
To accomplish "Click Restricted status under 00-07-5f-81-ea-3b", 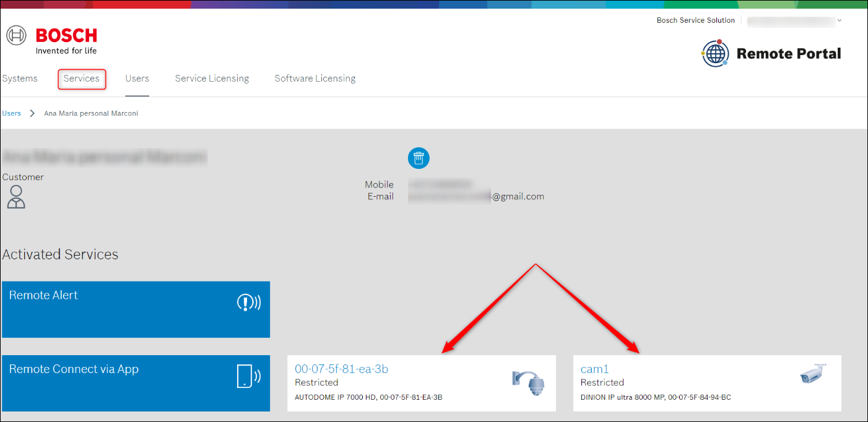I will [x=316, y=382].
